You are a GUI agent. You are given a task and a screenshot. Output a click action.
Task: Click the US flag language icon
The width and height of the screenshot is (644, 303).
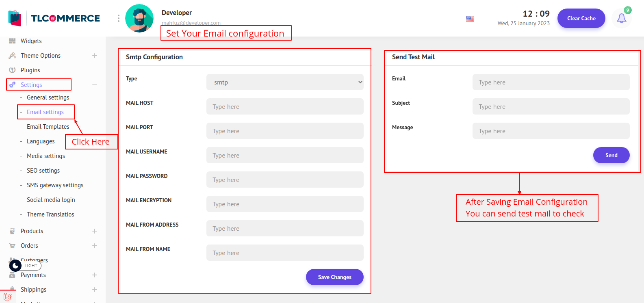(x=470, y=19)
